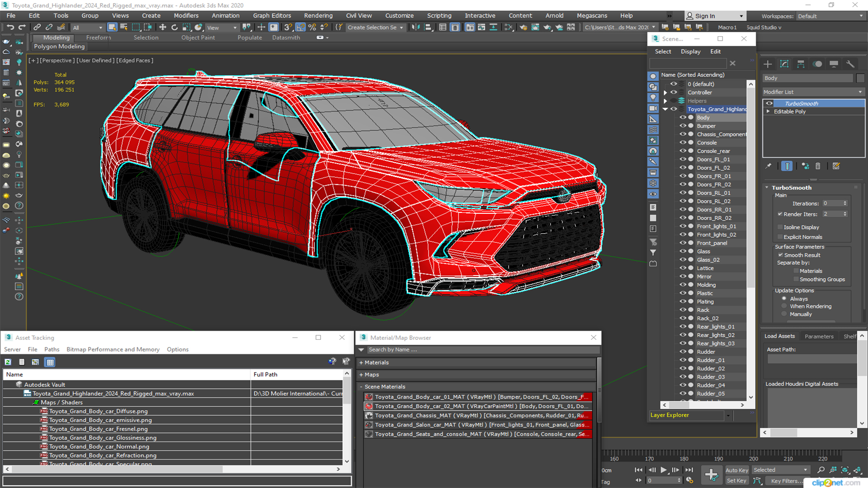Click Configure Modifier Sets icon
Screen dimensions: 868x488
pos(836,166)
